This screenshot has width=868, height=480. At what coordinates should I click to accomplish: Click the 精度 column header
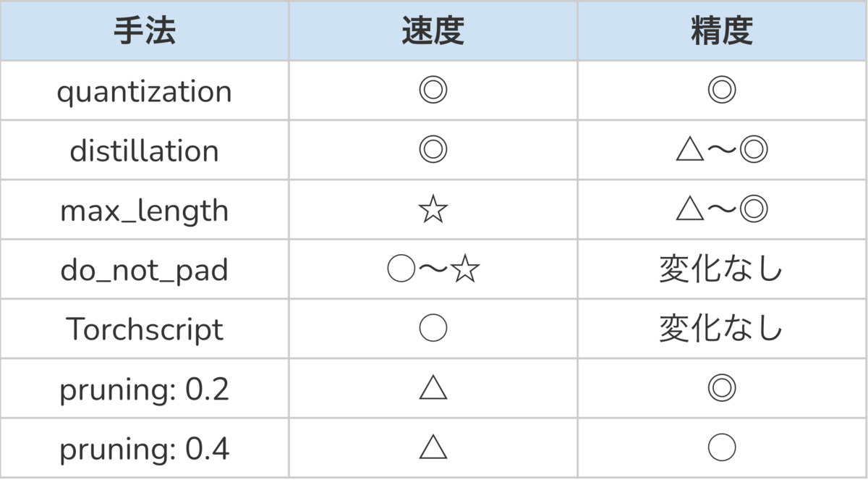[722, 30]
